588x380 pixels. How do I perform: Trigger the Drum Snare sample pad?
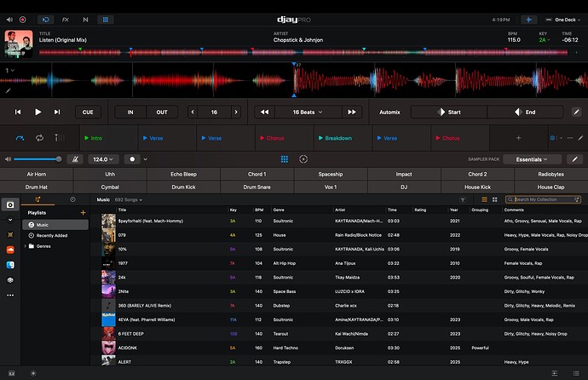coord(257,187)
